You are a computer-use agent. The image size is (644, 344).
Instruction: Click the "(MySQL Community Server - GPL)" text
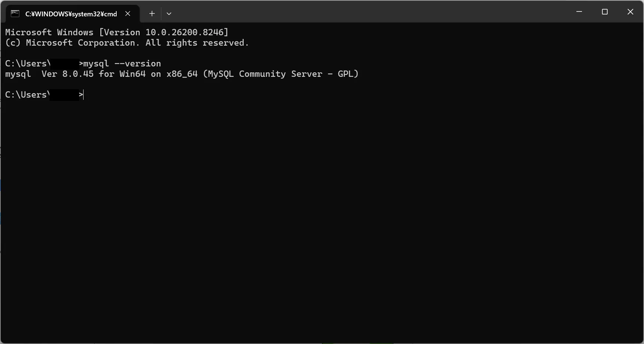(281, 74)
